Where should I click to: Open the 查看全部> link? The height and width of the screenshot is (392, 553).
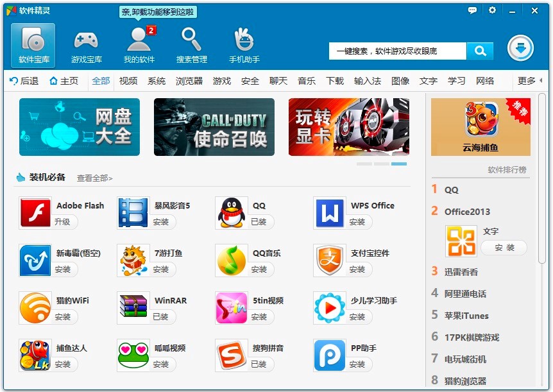click(x=94, y=178)
